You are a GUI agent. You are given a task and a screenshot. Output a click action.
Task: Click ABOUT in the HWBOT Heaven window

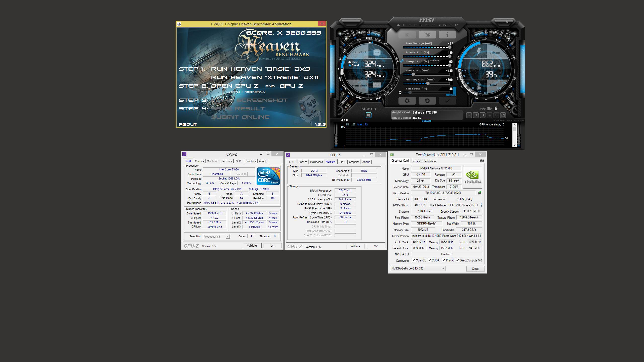[x=188, y=124]
